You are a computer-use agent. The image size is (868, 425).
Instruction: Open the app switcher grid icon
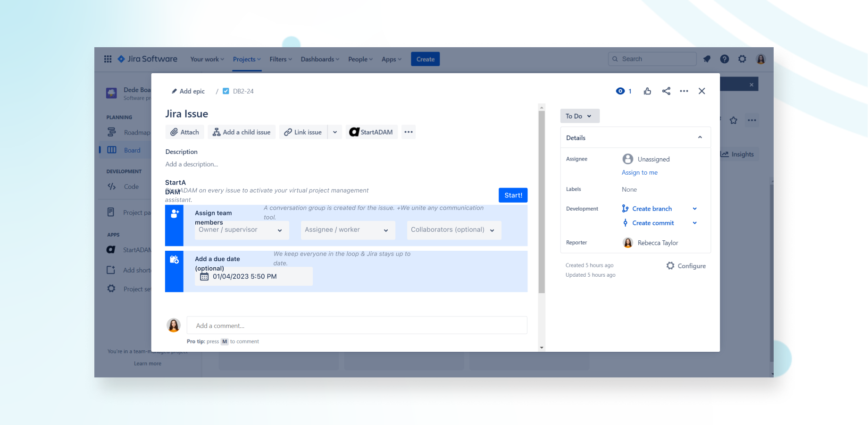(108, 59)
